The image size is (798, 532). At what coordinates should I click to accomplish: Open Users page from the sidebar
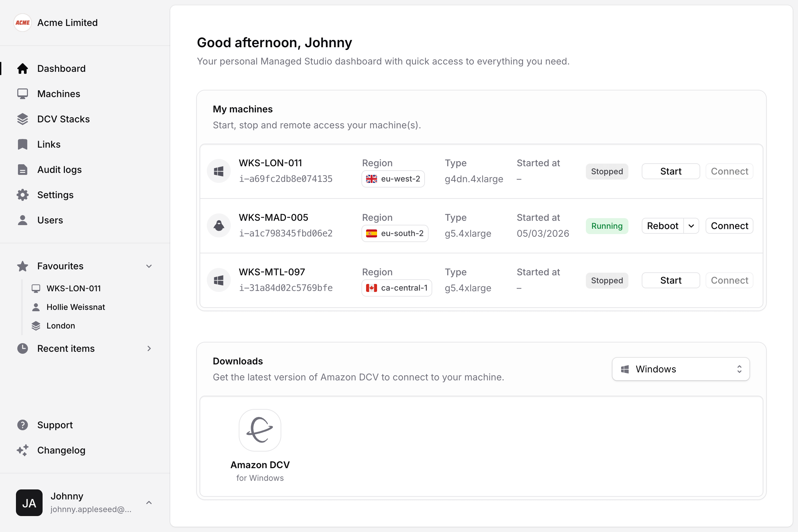[x=50, y=220]
